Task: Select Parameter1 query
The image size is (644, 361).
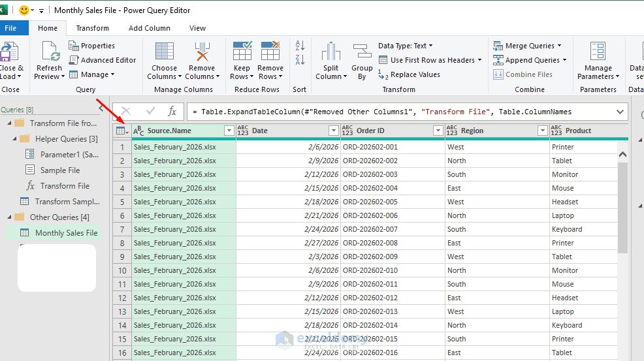Action: coord(61,155)
